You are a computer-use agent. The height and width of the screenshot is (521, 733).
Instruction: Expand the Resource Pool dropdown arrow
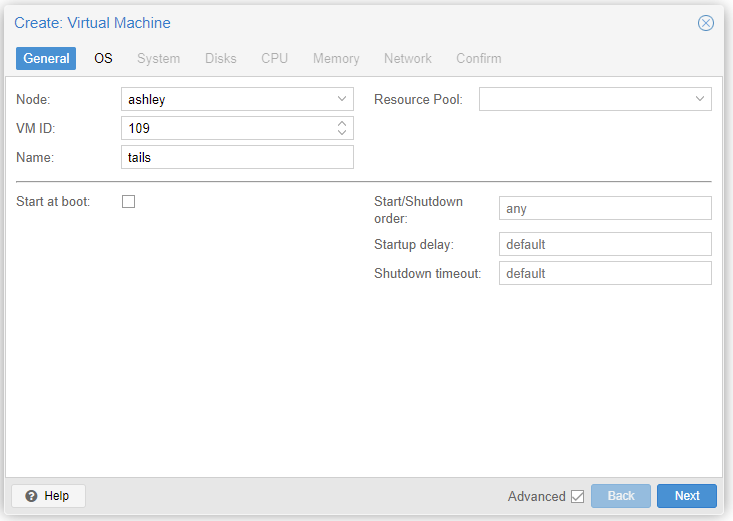[x=700, y=99]
